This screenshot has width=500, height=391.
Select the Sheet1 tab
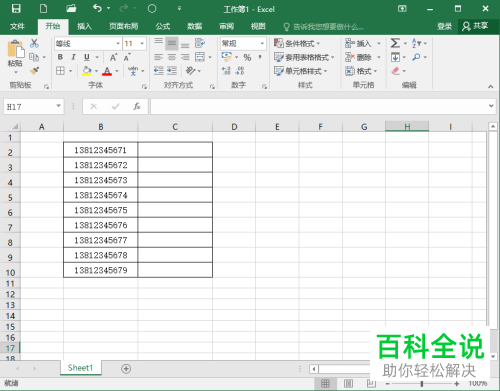80,368
